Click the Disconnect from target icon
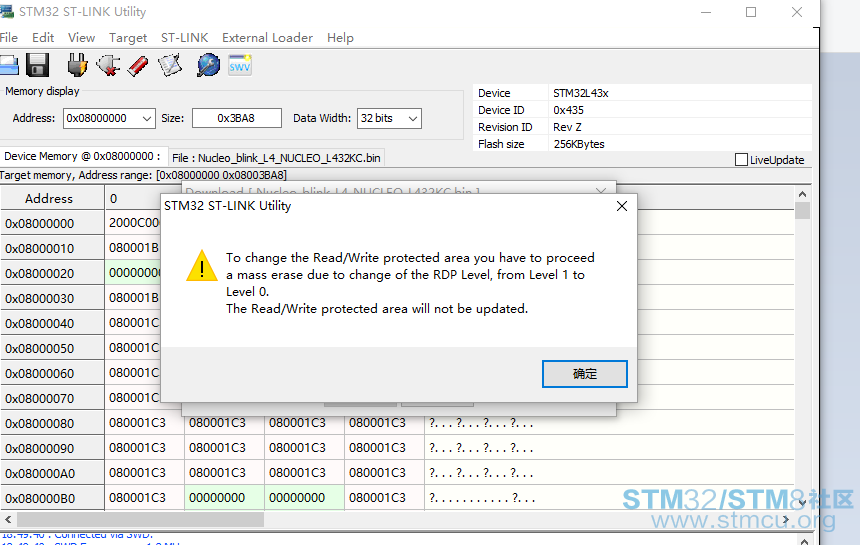860x545 pixels. [108, 65]
